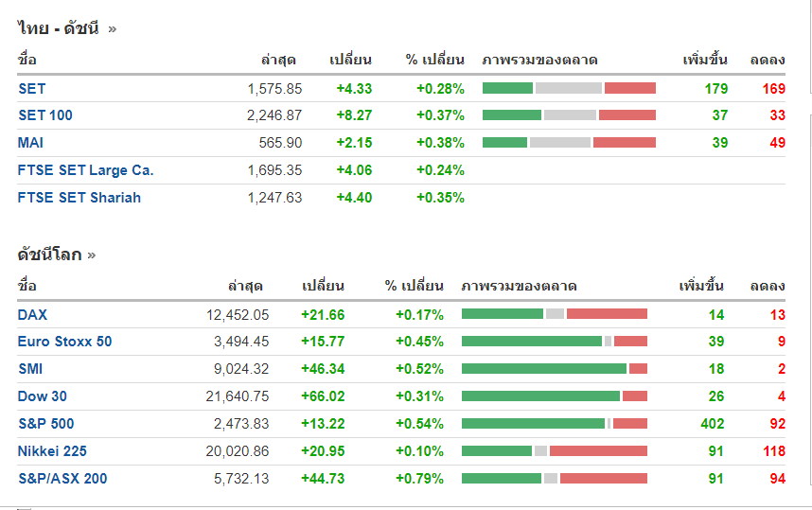Open the SET index link
This screenshot has height=510, width=812.
pyautogui.click(x=31, y=89)
